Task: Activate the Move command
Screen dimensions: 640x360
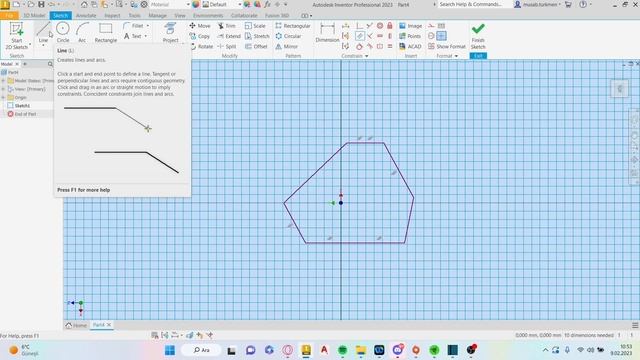Action: 200,26
